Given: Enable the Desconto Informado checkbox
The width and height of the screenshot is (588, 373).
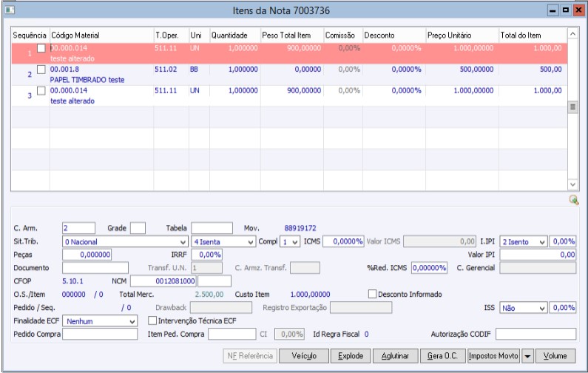Looking at the screenshot, I should (x=372, y=294).
